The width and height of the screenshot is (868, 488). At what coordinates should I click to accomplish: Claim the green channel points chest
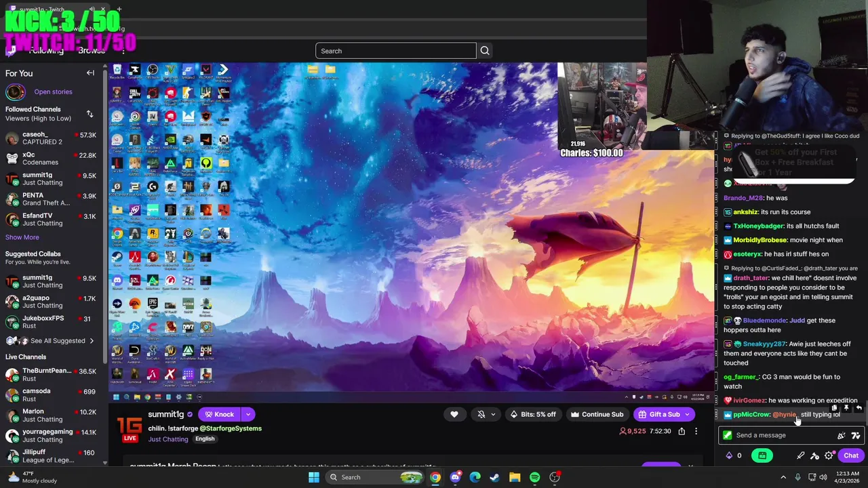pos(762,455)
